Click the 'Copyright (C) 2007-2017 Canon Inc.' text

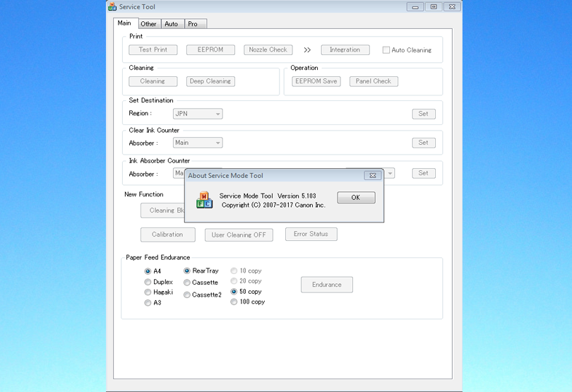pos(273,205)
